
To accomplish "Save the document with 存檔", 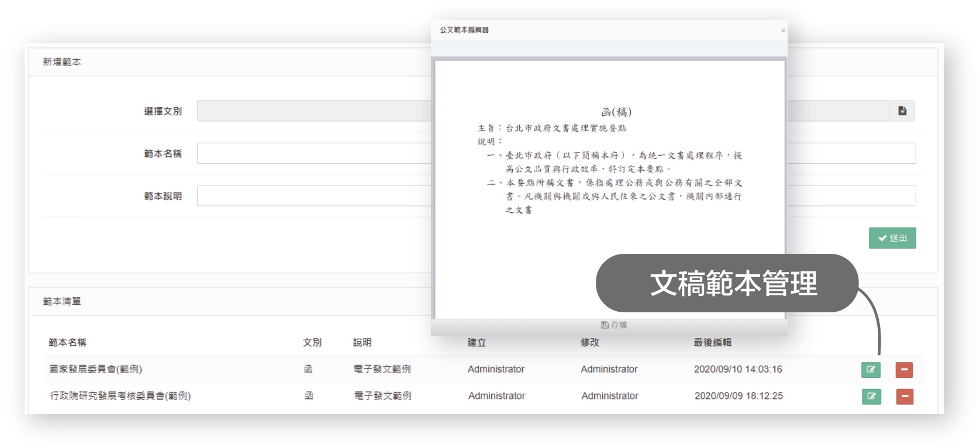I will pyautogui.click(x=614, y=325).
